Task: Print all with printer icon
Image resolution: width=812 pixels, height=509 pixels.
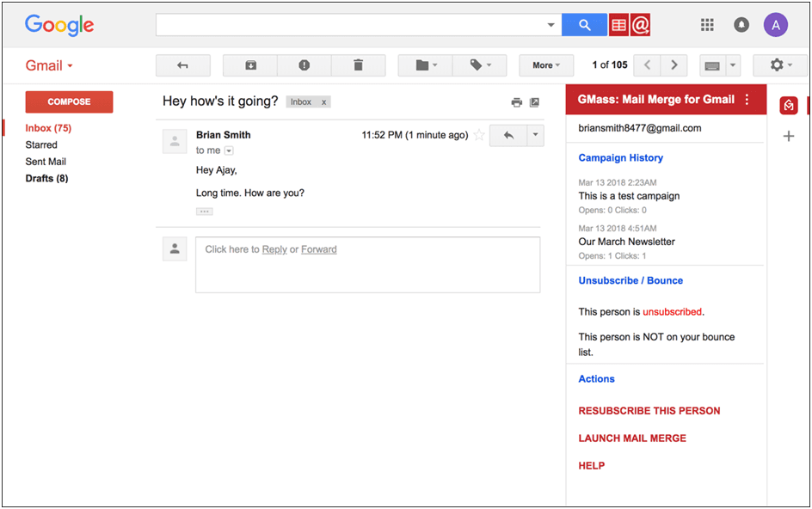Action: tap(516, 102)
